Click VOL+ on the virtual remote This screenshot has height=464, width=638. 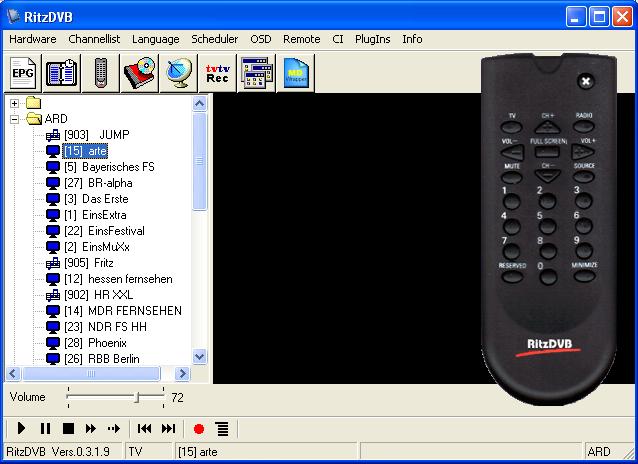[x=583, y=153]
